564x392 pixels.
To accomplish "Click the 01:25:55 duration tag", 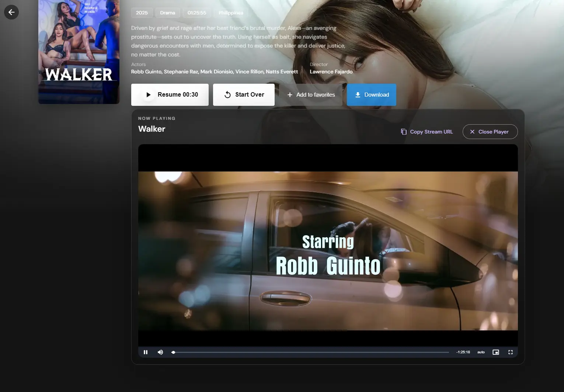I will 197,13.
